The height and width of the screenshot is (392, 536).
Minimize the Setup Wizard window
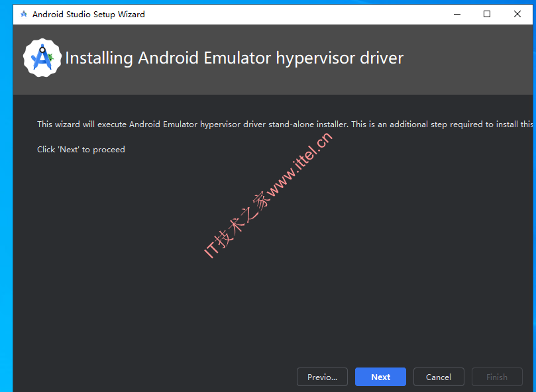[457, 15]
